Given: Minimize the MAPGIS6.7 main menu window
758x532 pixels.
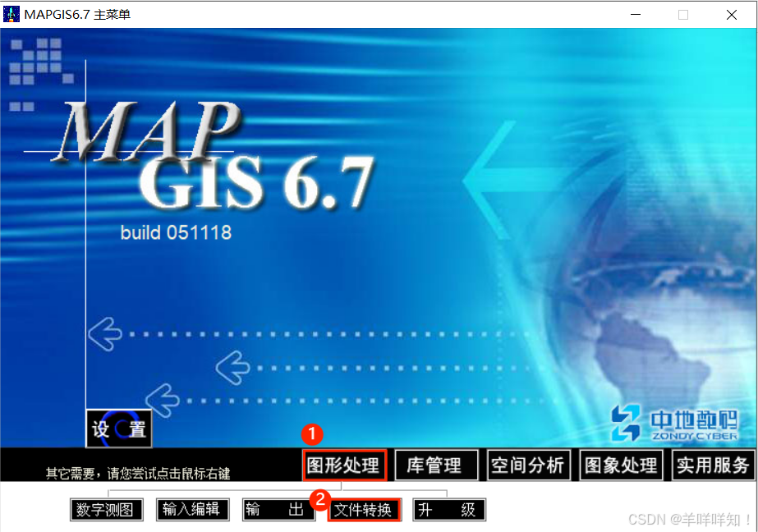Looking at the screenshot, I should point(636,15).
